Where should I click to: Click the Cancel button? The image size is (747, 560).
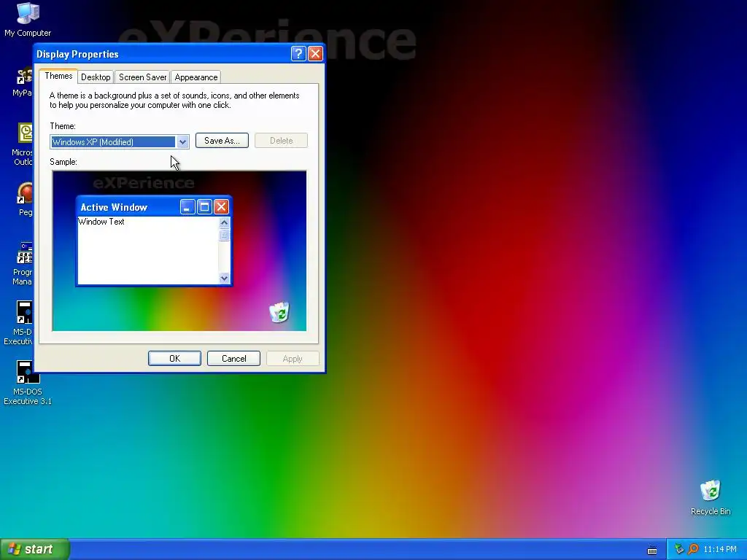coord(233,359)
